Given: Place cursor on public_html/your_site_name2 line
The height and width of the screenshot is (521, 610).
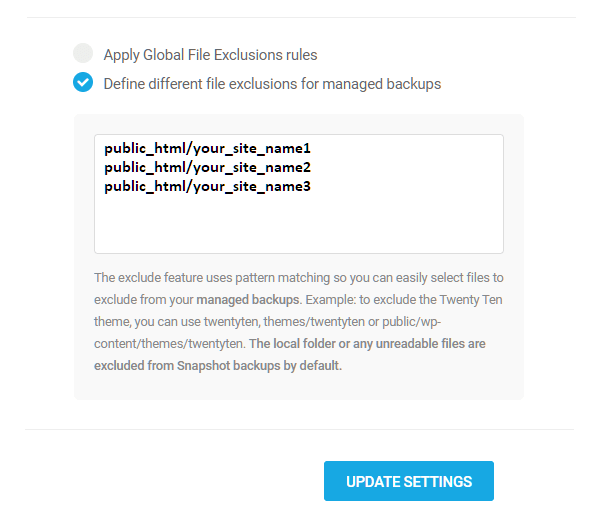Looking at the screenshot, I should (x=207, y=167).
